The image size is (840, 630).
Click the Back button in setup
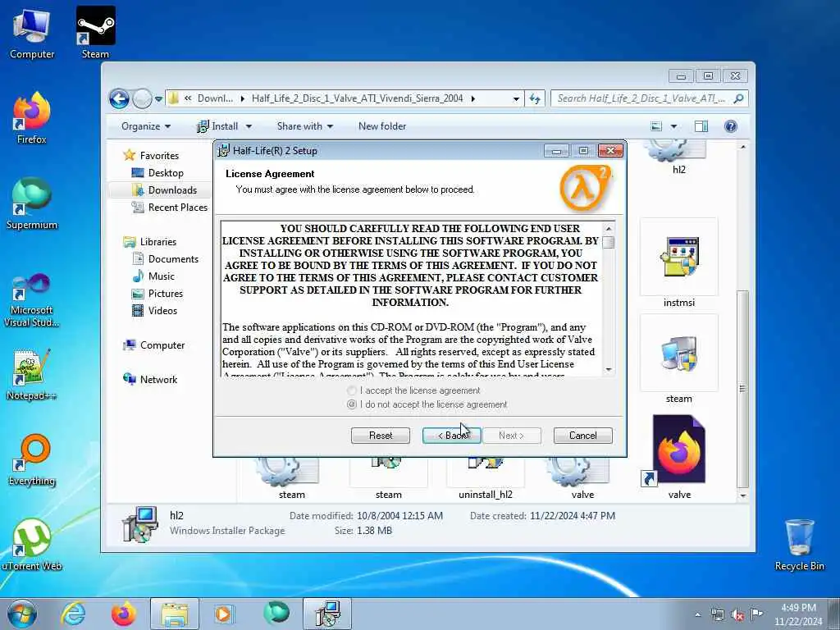[x=452, y=436]
